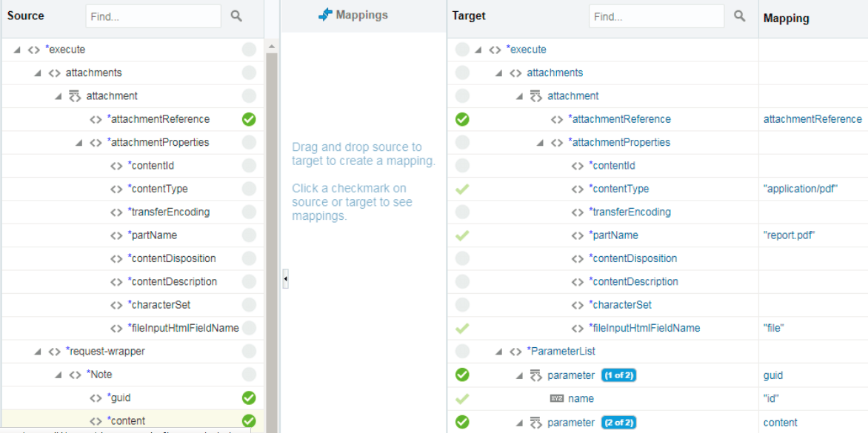Toggle the gray circle beside source characterSet
The width and height of the screenshot is (868, 433).
pos(249,305)
